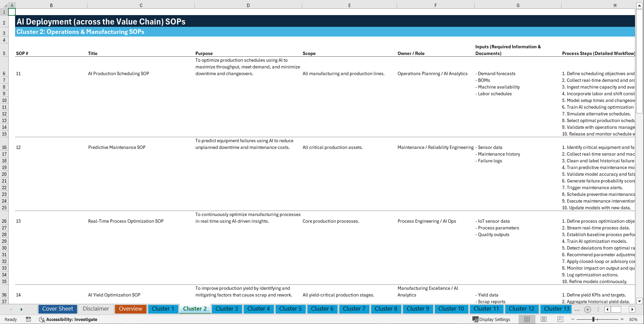Open the Overview sheet tab
Viewport: 644px width, 324px height.
130,309
